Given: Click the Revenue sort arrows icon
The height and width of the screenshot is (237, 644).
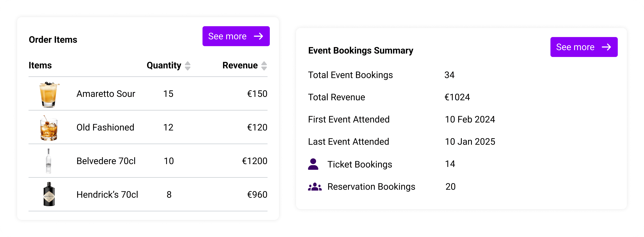Looking at the screenshot, I should pos(264,66).
